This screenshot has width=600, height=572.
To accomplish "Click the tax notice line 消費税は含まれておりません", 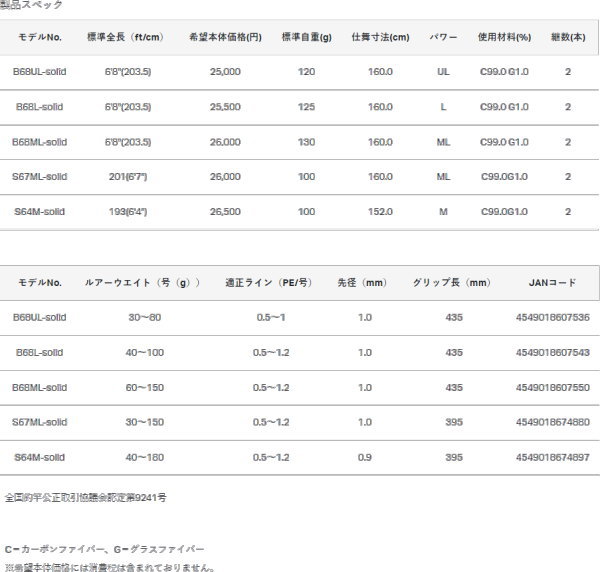I will click(110, 567).
